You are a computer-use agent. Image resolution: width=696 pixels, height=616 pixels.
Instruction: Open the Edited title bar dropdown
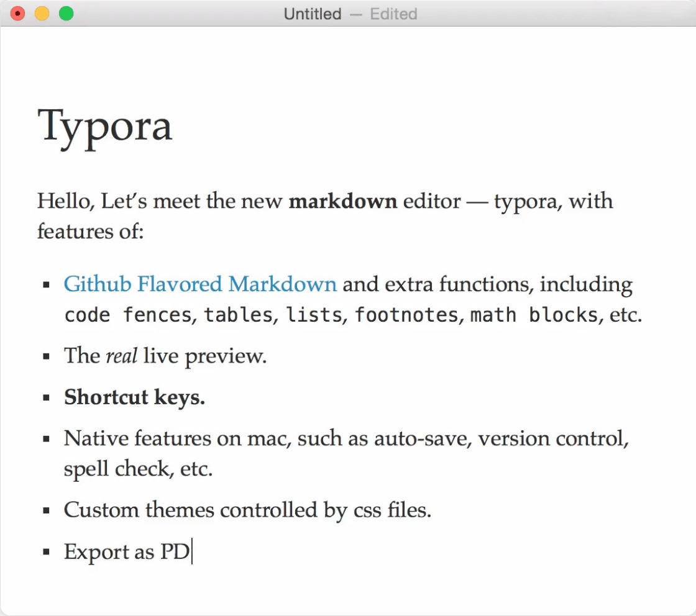coord(393,14)
